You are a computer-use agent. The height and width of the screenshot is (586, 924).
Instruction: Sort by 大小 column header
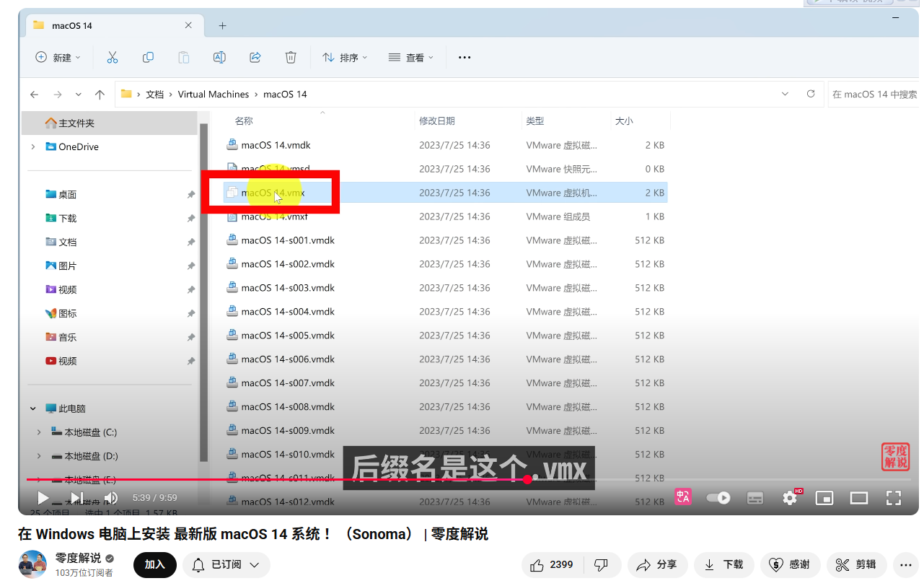pos(624,121)
